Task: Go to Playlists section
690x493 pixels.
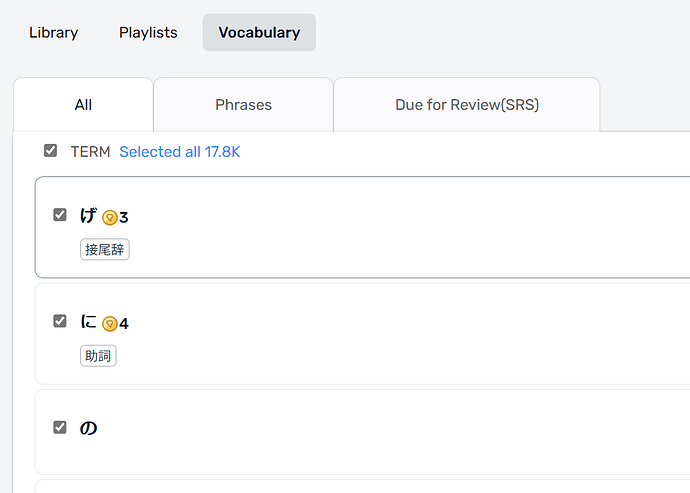Action: tap(148, 32)
